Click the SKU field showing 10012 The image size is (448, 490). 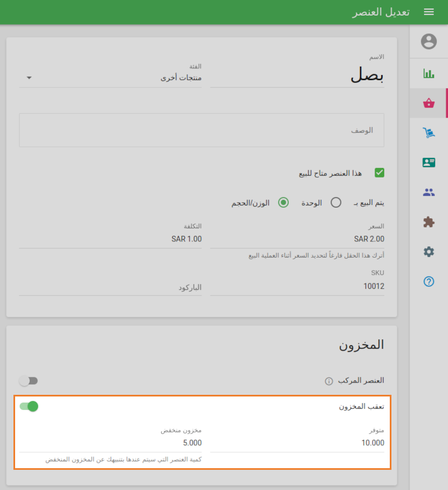click(x=336, y=287)
